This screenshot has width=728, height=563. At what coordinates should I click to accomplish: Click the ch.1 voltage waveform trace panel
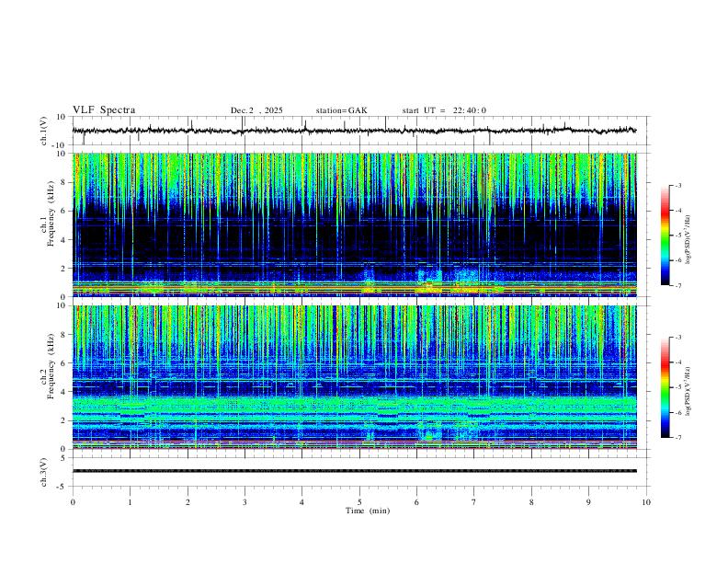[359, 131]
